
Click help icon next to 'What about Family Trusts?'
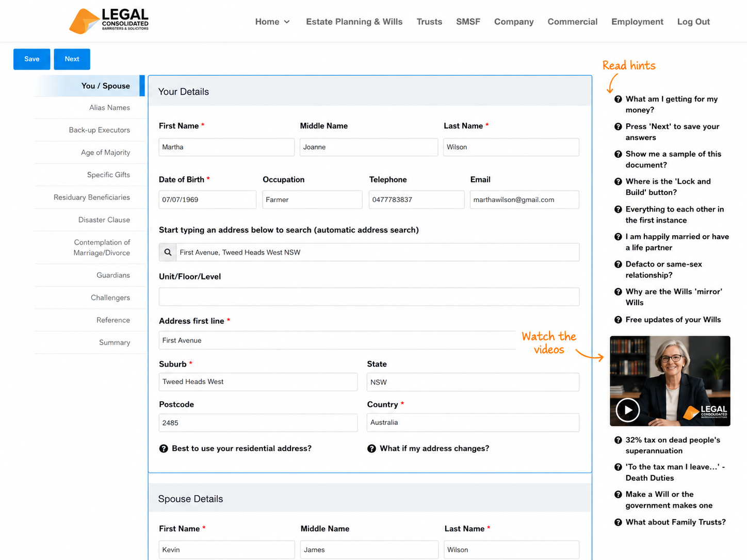coord(618,522)
